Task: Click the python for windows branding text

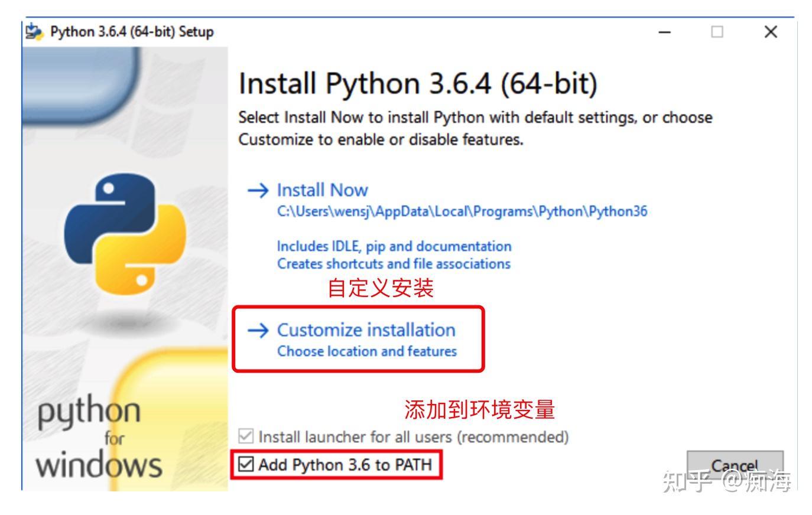Action: point(98,438)
